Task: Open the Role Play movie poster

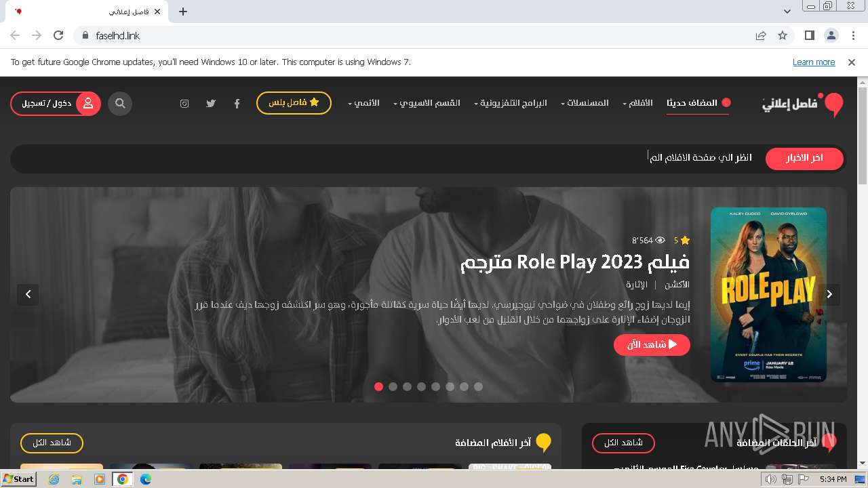Action: tap(768, 295)
